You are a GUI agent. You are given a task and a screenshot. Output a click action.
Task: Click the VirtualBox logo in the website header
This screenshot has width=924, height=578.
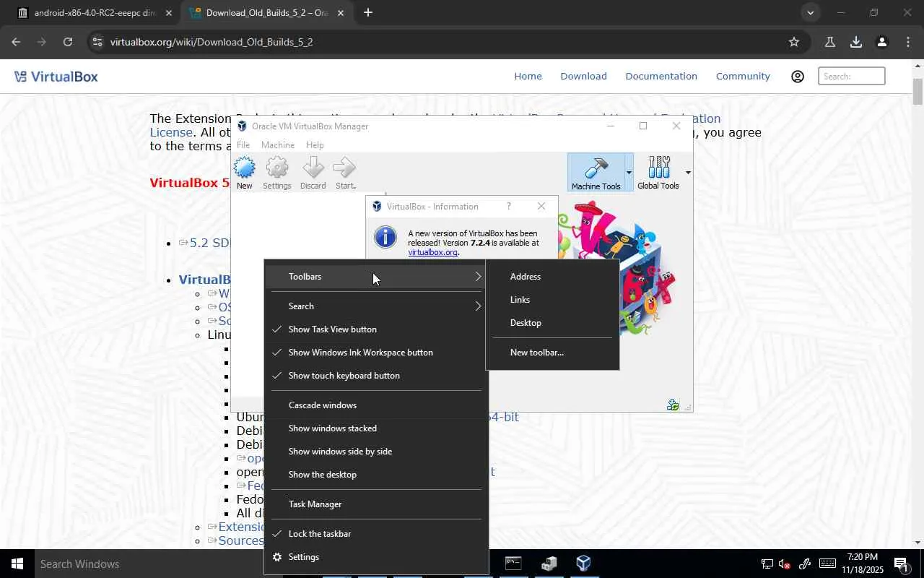coord(56,77)
